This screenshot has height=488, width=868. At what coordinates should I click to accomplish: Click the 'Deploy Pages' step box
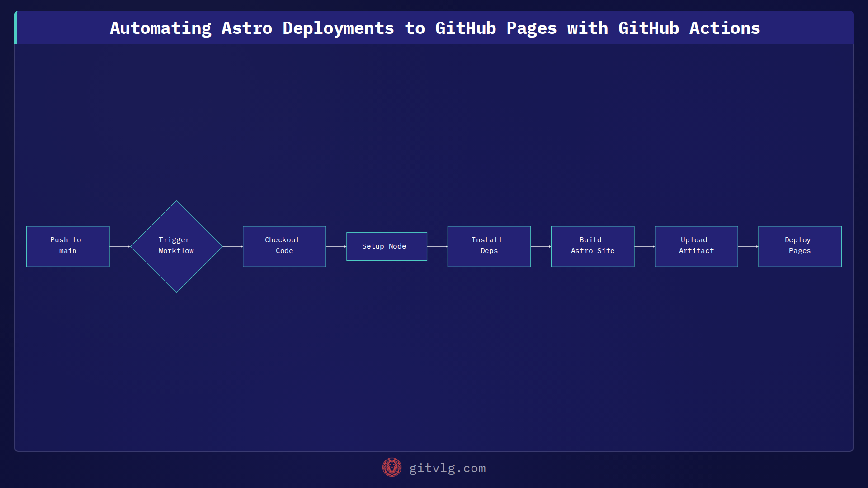click(x=800, y=246)
